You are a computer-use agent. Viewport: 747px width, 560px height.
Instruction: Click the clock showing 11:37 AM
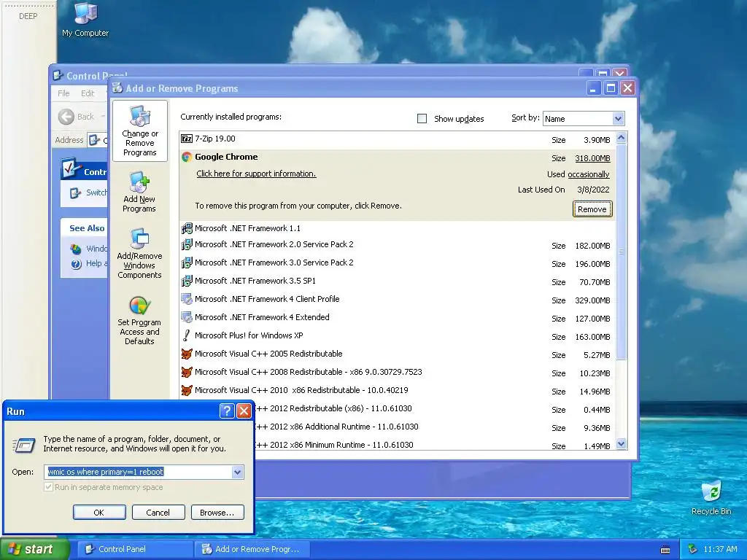pyautogui.click(x=720, y=550)
